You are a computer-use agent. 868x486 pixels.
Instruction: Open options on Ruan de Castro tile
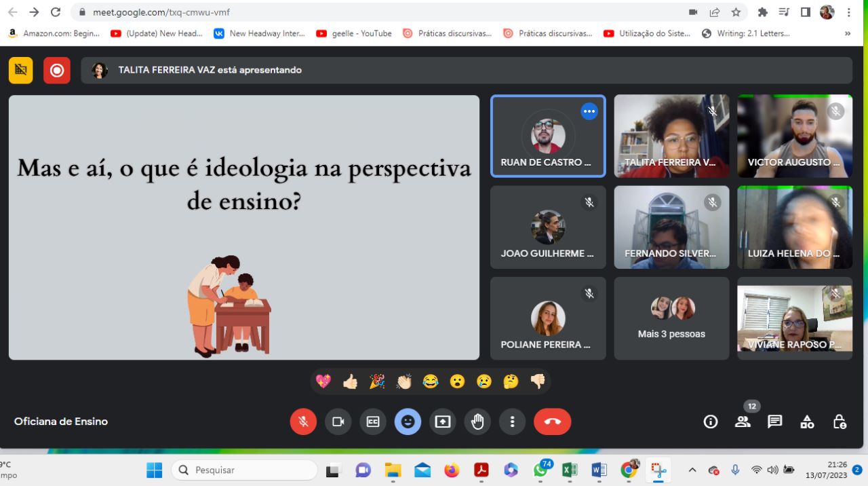pos(589,111)
